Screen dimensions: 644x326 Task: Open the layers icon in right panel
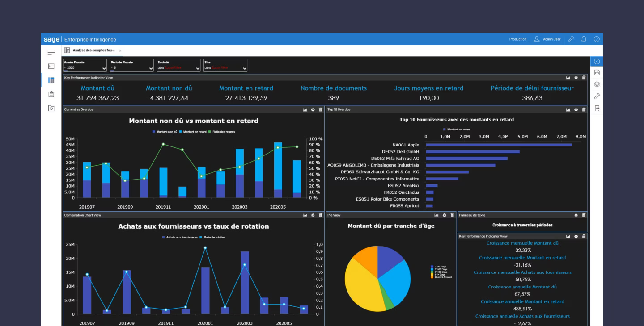click(x=596, y=84)
